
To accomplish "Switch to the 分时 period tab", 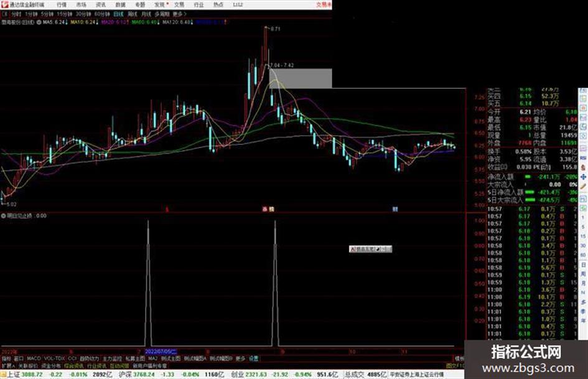I will [16, 14].
